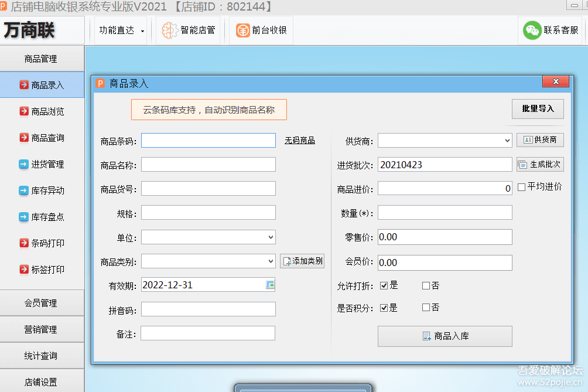Click the WeChat 联系客服 icon
Viewport: 588px width, 392px height.
[x=532, y=30]
